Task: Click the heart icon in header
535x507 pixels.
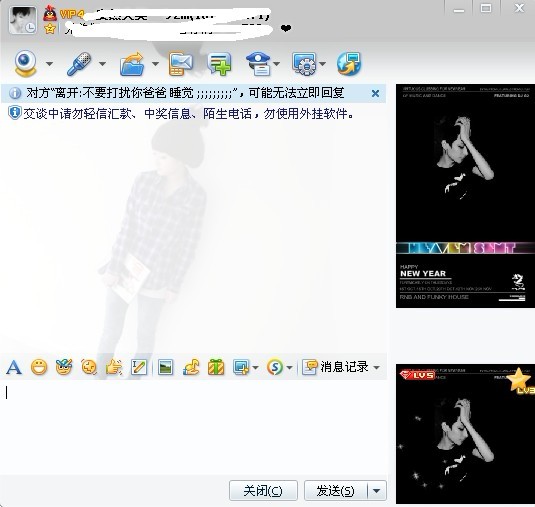Action: pos(286,28)
